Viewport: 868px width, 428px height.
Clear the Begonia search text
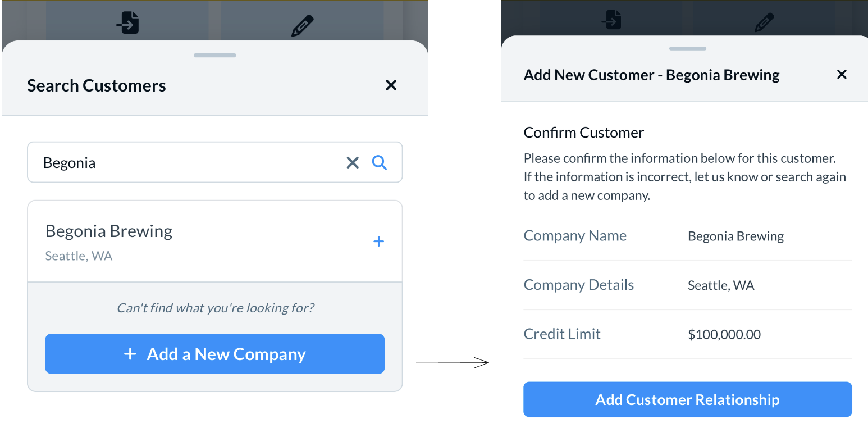pyautogui.click(x=352, y=163)
